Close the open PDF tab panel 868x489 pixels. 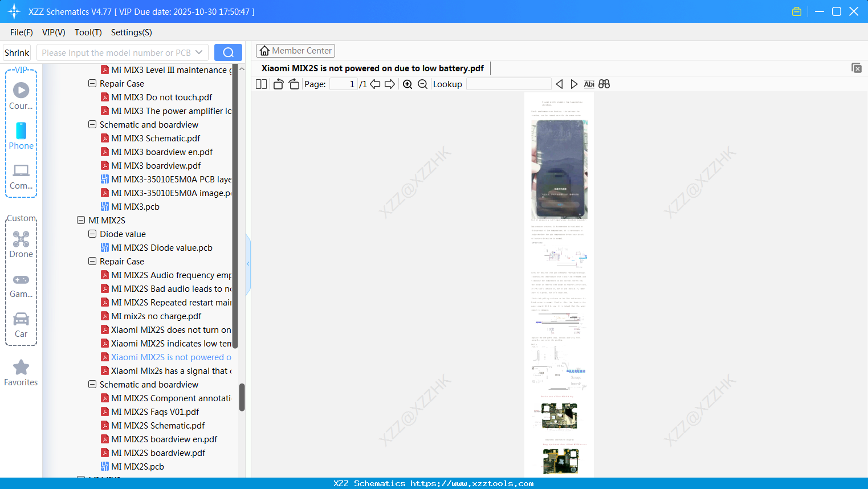pos(857,68)
